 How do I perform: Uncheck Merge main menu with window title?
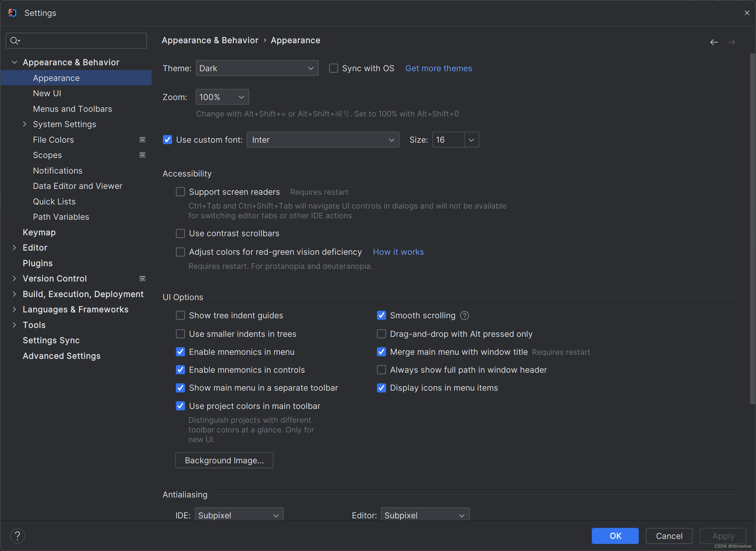tap(381, 352)
